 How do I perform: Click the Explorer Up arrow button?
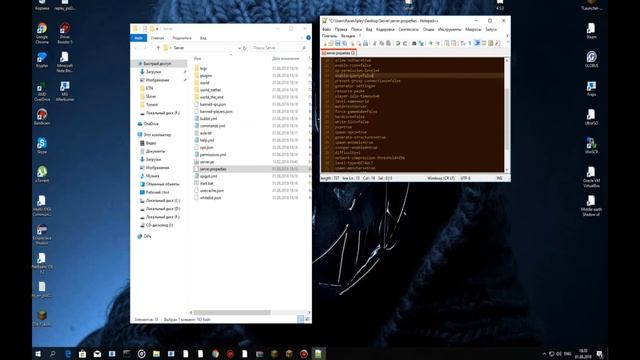tap(158, 48)
